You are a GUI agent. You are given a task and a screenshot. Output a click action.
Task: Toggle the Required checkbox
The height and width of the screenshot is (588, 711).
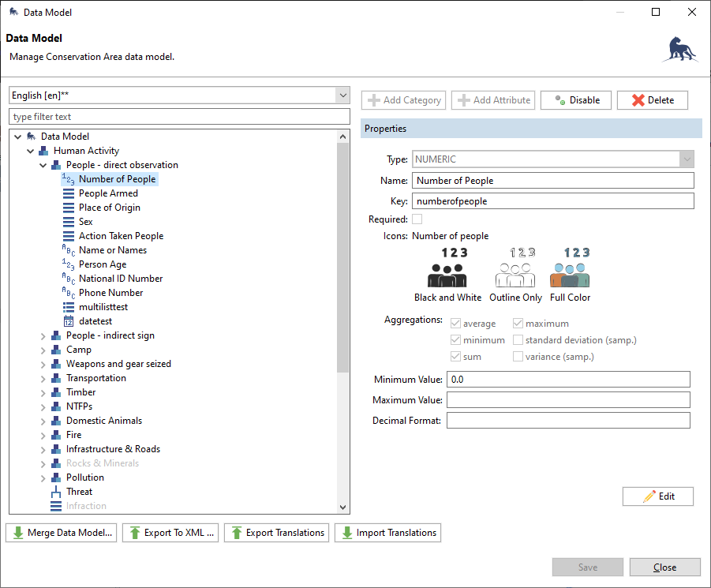point(417,219)
